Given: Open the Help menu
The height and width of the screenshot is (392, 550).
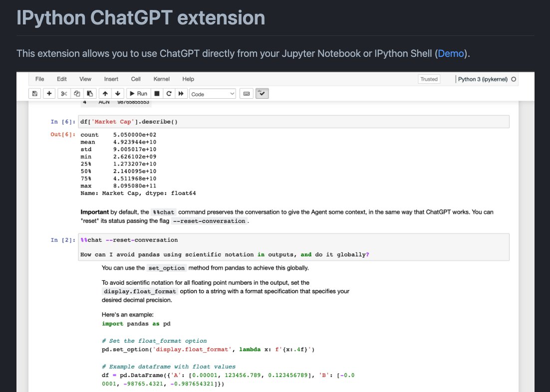Looking at the screenshot, I should click(188, 79).
